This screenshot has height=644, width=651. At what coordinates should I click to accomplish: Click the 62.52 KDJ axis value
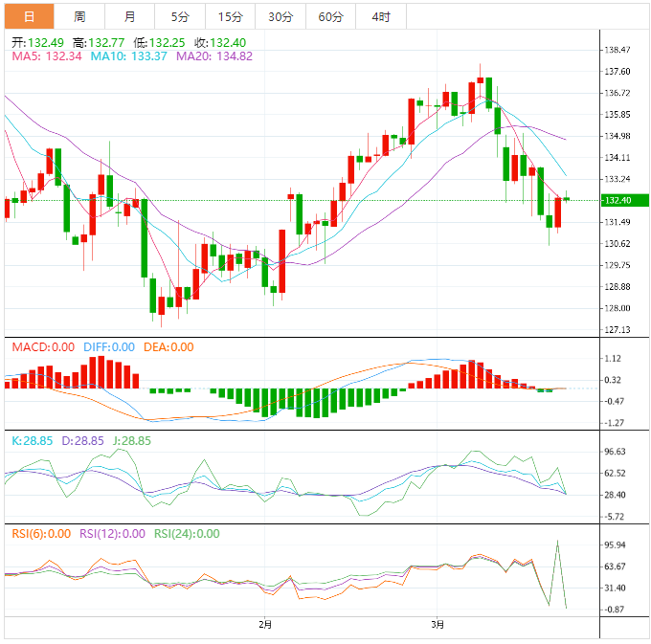[x=615, y=473]
